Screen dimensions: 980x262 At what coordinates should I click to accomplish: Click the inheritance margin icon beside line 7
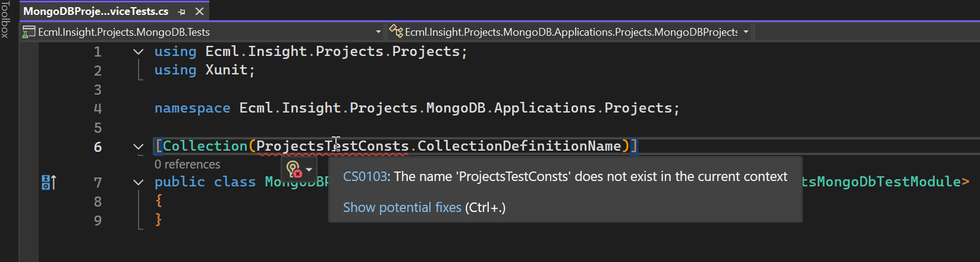click(x=49, y=182)
